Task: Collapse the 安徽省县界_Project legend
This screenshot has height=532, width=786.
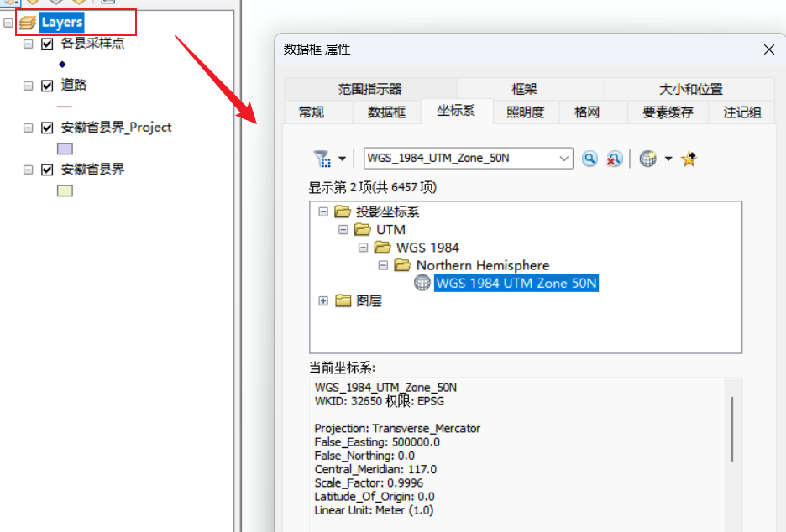Action: 28,128
